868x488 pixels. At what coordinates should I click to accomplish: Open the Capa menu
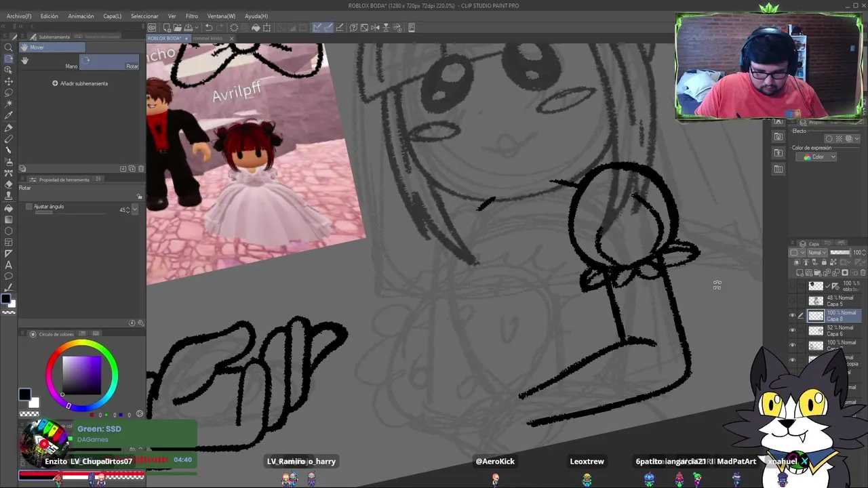113,16
